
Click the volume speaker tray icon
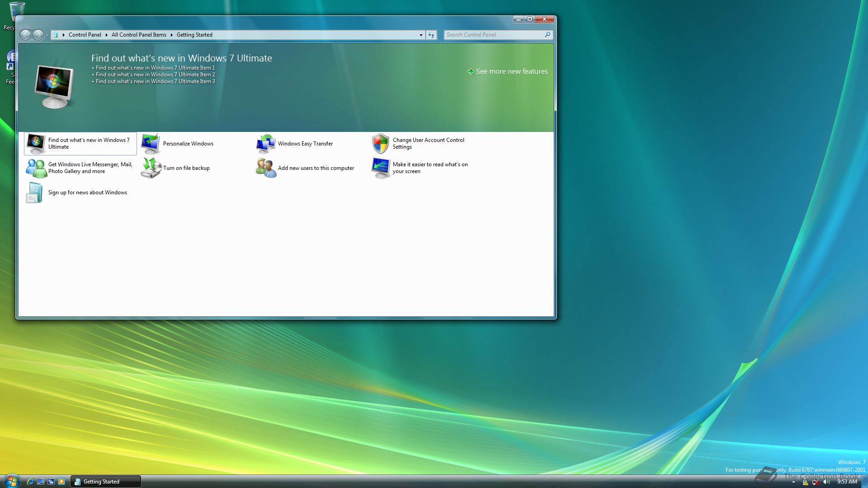(826, 482)
